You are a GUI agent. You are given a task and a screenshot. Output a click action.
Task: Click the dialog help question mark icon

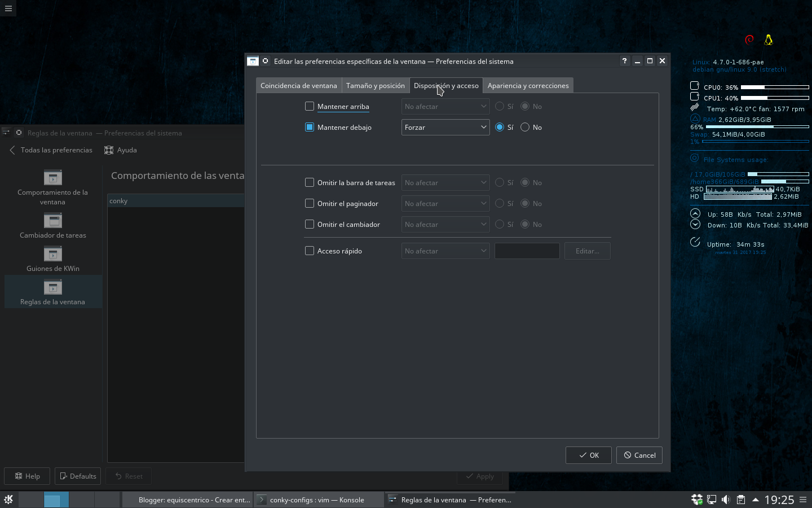pos(624,60)
